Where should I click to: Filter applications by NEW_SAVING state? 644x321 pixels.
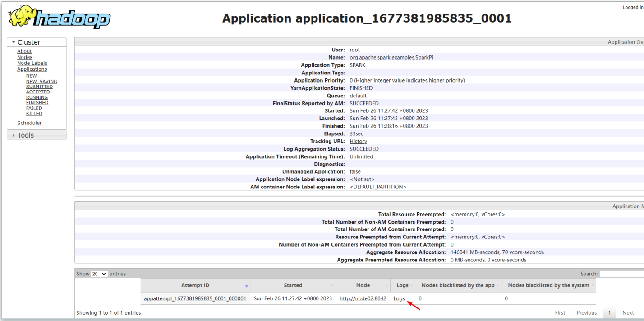(x=41, y=81)
